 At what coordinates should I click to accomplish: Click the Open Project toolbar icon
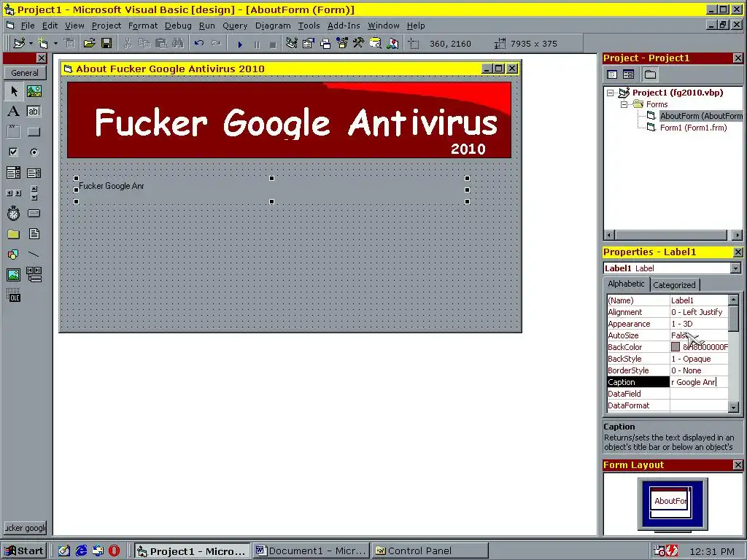click(89, 43)
